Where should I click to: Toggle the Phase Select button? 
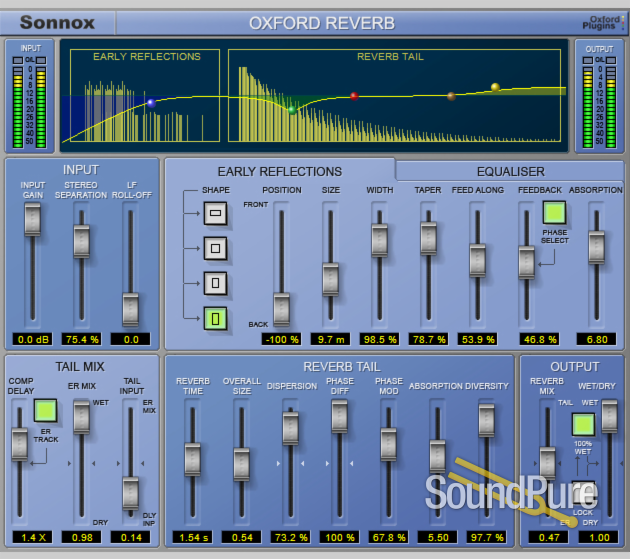[x=554, y=213]
